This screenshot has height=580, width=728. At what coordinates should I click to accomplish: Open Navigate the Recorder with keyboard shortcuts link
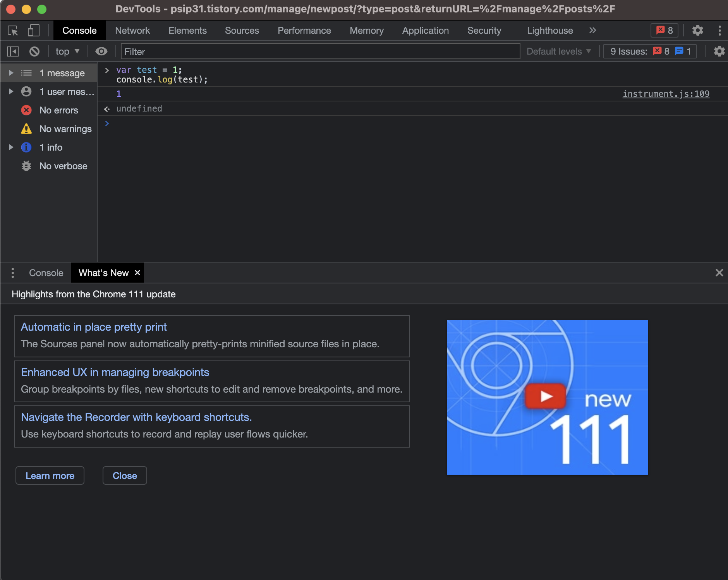pyautogui.click(x=136, y=417)
